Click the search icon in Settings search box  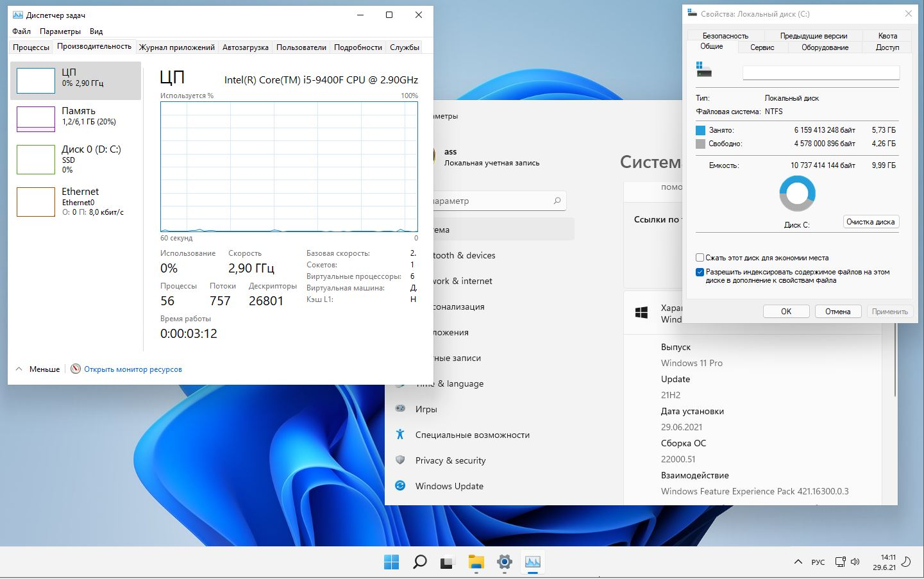[557, 201]
